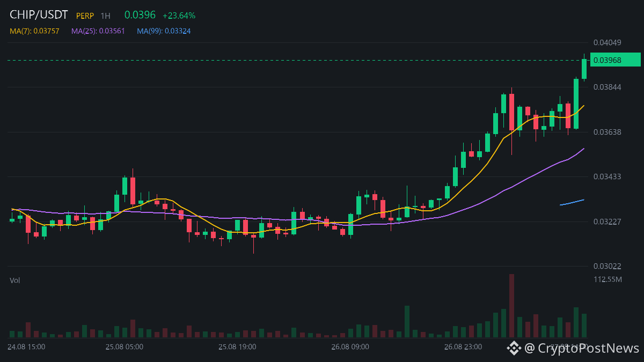This screenshot has height=362, width=644.
Task: Select the PERP contract label
Action: tap(85, 16)
